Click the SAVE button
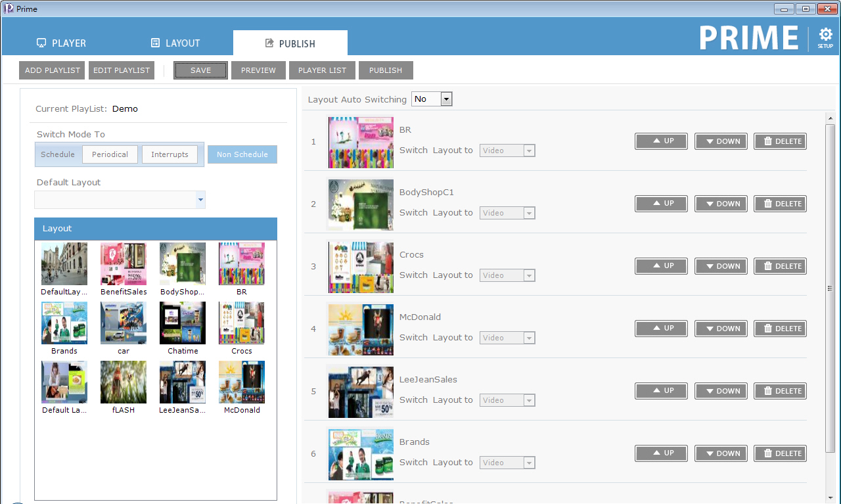The image size is (841, 504). (x=200, y=70)
